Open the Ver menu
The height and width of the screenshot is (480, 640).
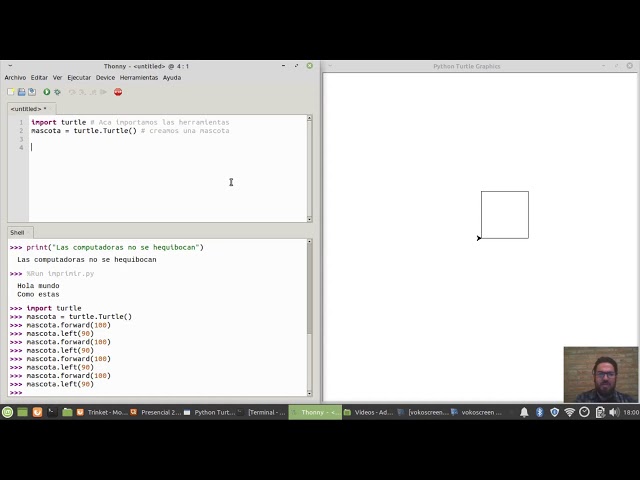tap(58, 78)
